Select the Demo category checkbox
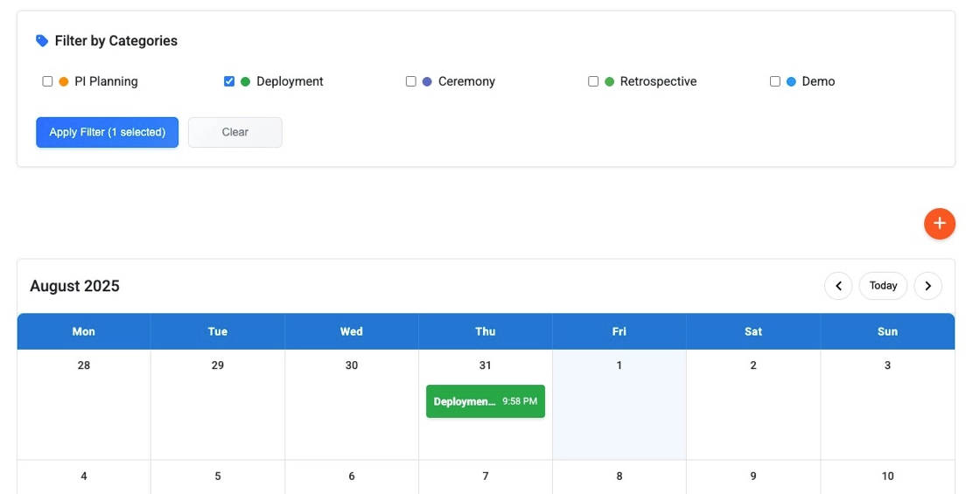This screenshot has height=494, width=980. point(775,81)
